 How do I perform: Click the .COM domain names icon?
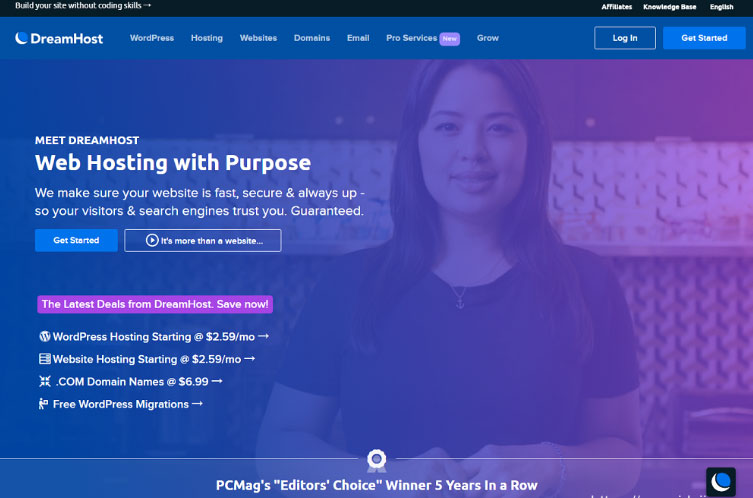click(x=45, y=381)
